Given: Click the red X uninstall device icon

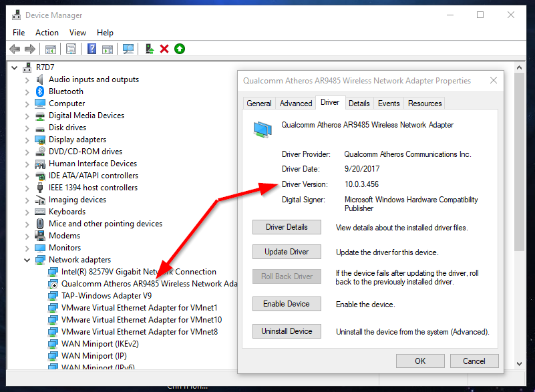Looking at the screenshot, I should pyautogui.click(x=164, y=49).
